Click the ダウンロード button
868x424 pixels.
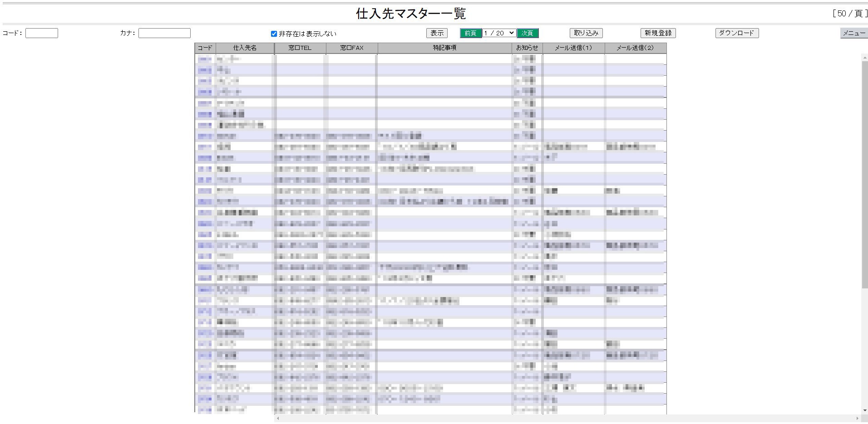[737, 33]
